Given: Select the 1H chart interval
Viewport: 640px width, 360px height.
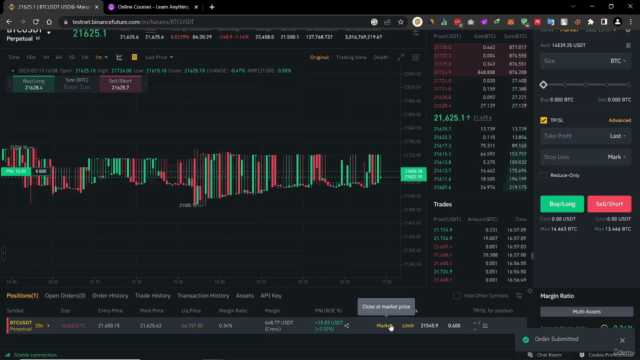Looking at the screenshot, I should coord(46,58).
